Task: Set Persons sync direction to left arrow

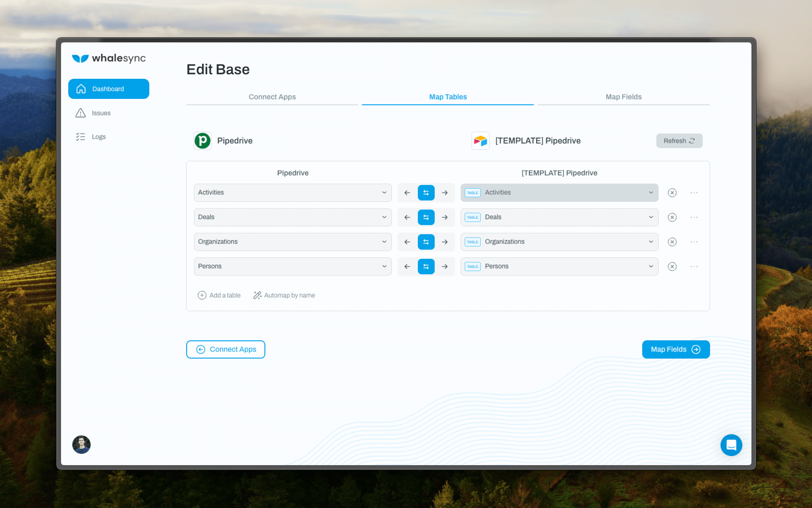Action: click(407, 266)
